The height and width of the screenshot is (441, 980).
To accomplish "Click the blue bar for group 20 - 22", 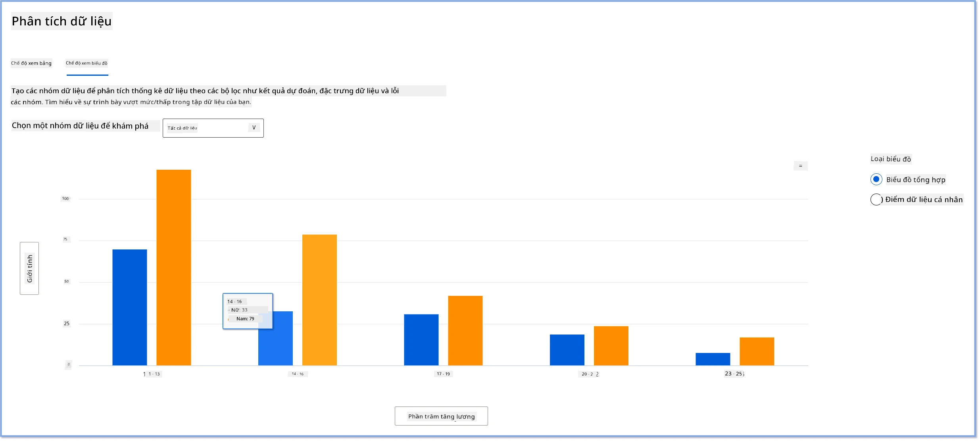I will [x=567, y=350].
